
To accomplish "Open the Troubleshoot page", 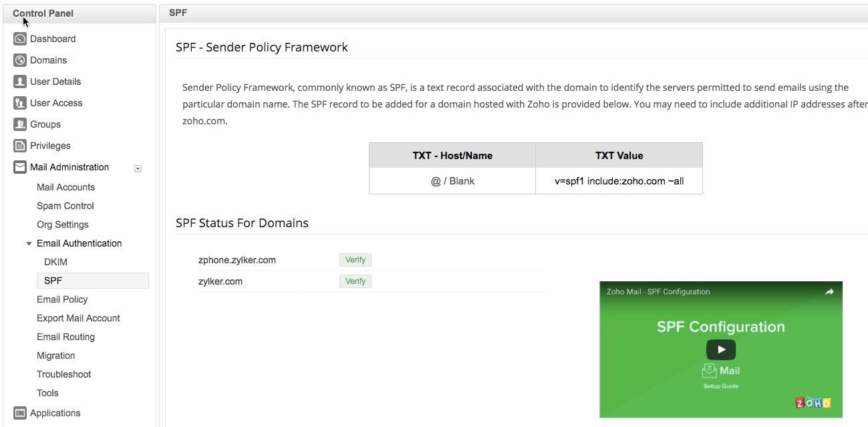I will tap(63, 374).
